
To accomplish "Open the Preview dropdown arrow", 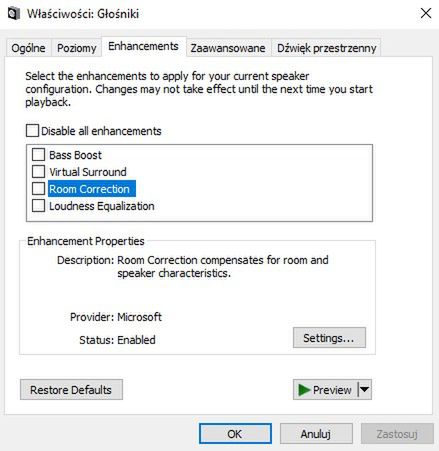I will click(x=365, y=389).
